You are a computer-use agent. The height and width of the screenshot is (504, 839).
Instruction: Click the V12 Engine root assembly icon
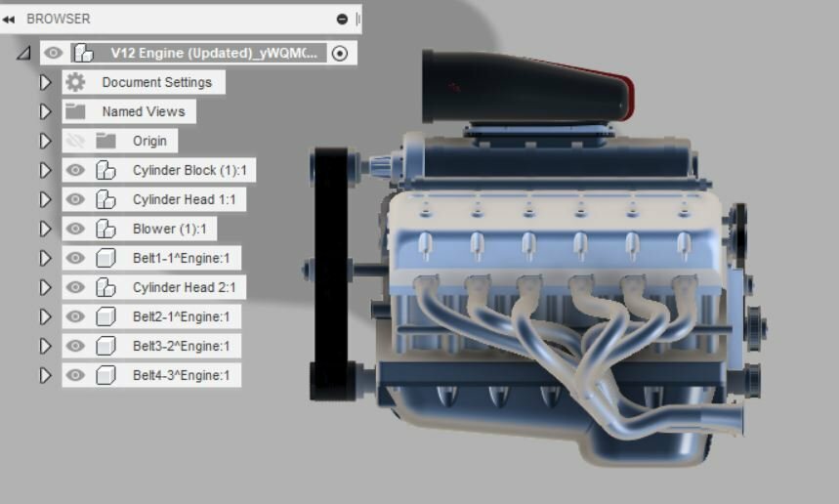pos(83,53)
